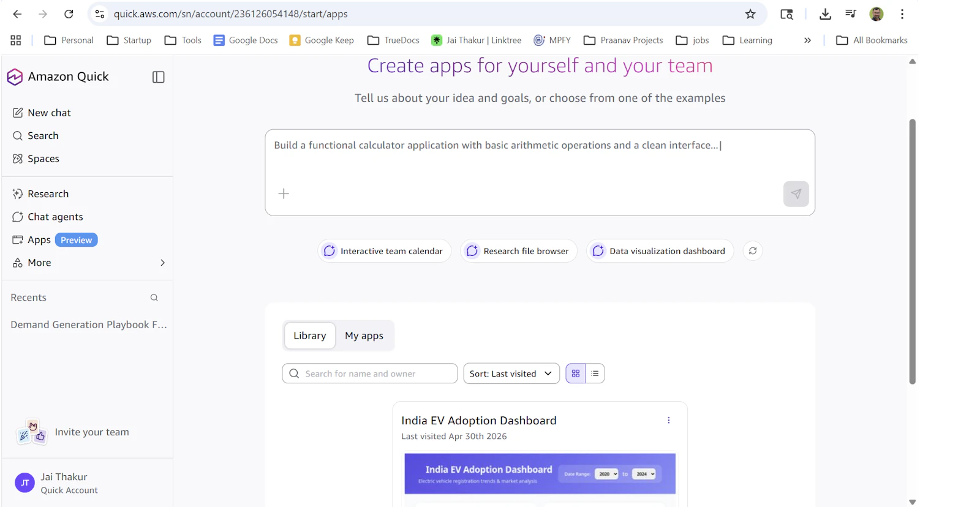Reload the page
The width and height of the screenshot is (980, 507).
(x=69, y=14)
